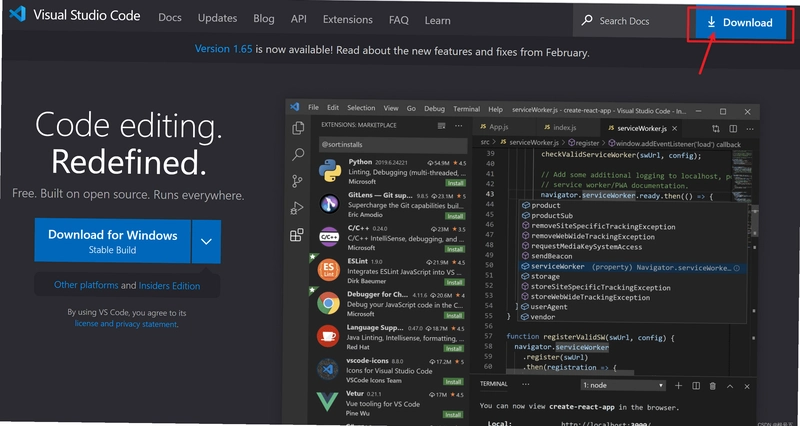Image resolution: width=800 pixels, height=426 pixels.
Task: Open the Other platforms link
Action: 86,285
